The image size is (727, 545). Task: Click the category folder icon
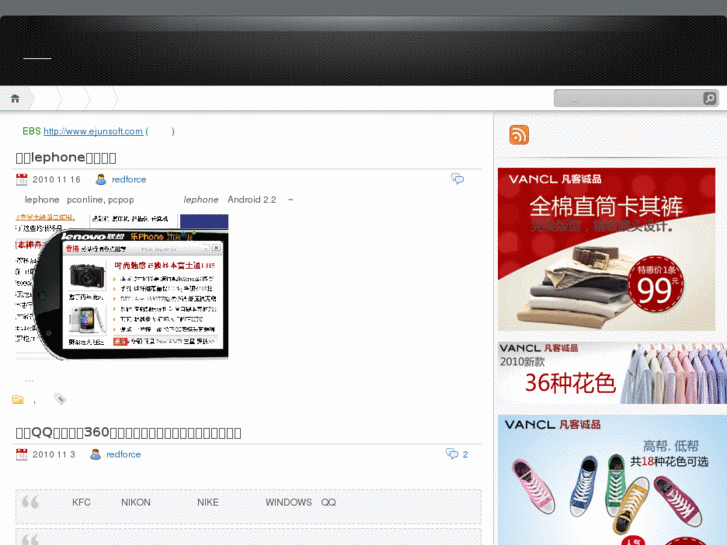click(18, 399)
